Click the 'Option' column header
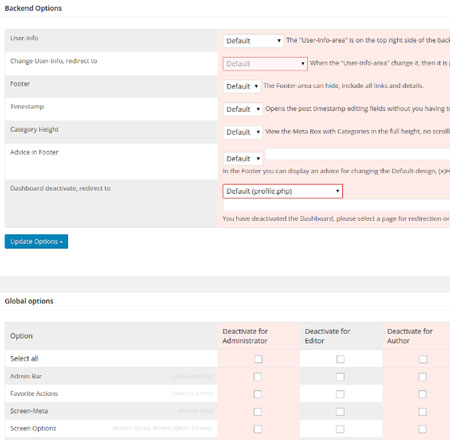The image size is (450, 440). click(21, 336)
